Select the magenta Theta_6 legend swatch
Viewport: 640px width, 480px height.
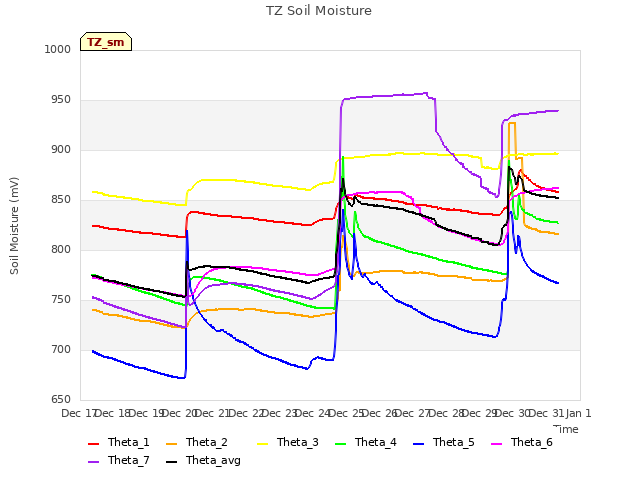pyautogui.click(x=496, y=444)
